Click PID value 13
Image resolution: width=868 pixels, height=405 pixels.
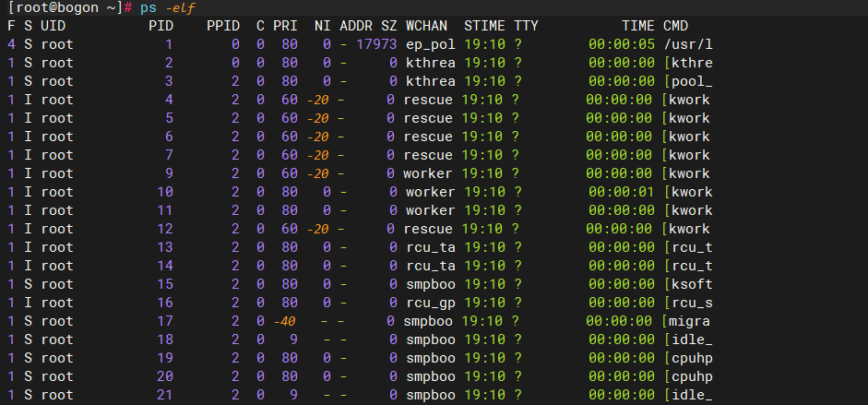coord(165,247)
